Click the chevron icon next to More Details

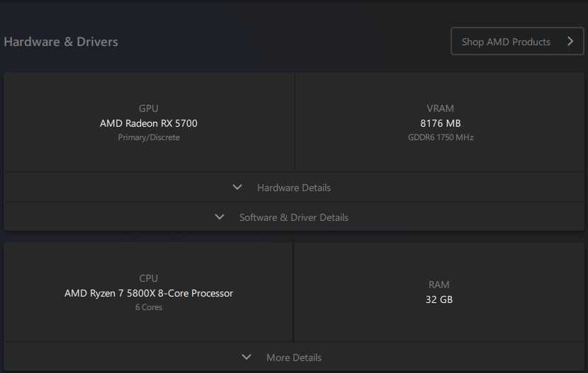pyautogui.click(x=247, y=357)
